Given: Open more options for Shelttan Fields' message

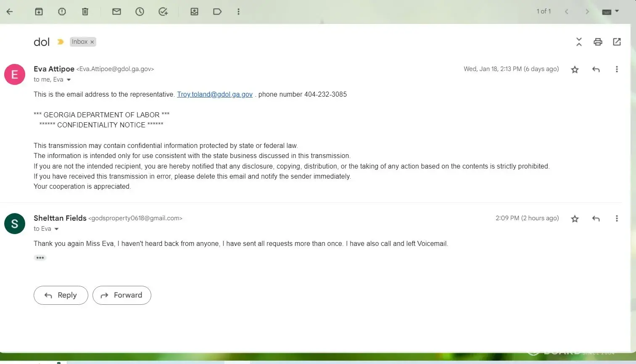Looking at the screenshot, I should [x=617, y=219].
